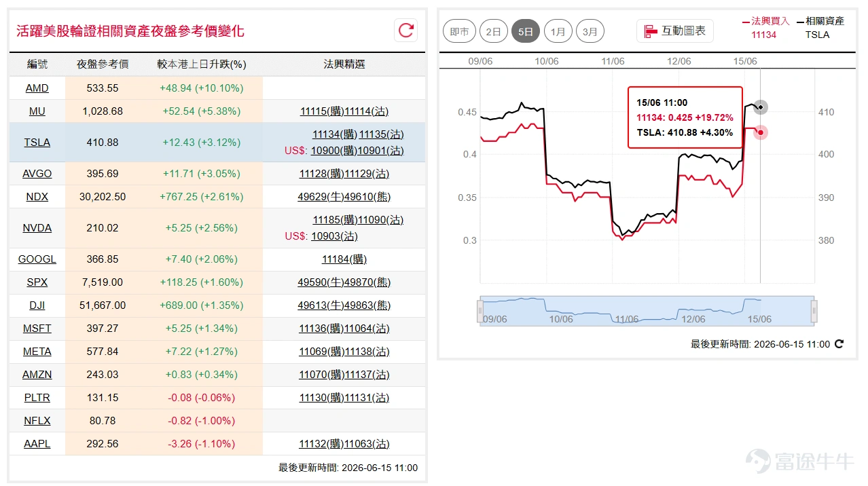Screen dimensions: 868x486
Task: Open NVDA call warrant 11185(購)
Action: tap(336, 220)
